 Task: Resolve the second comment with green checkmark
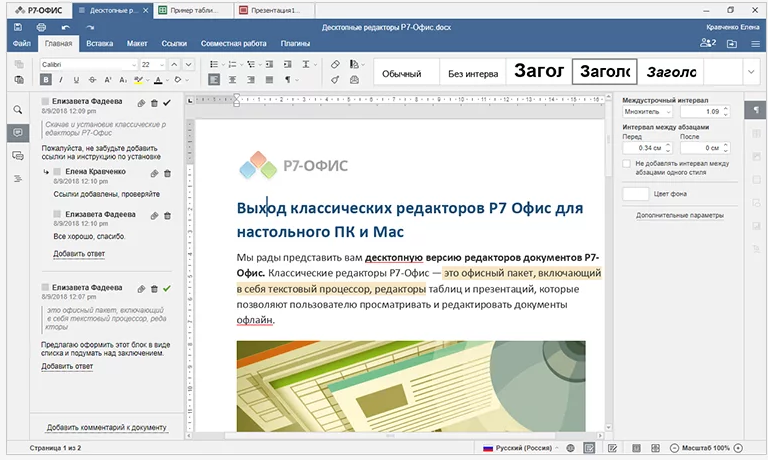tap(167, 288)
